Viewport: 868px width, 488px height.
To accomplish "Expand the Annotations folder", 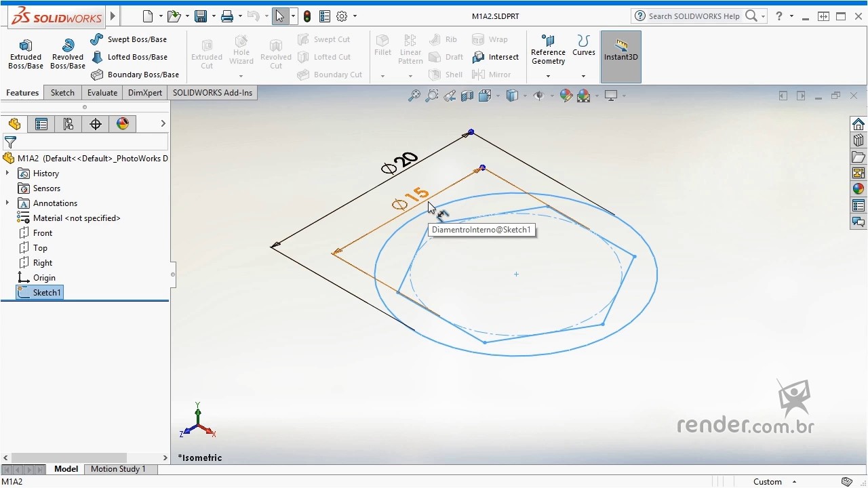I will click(7, 203).
